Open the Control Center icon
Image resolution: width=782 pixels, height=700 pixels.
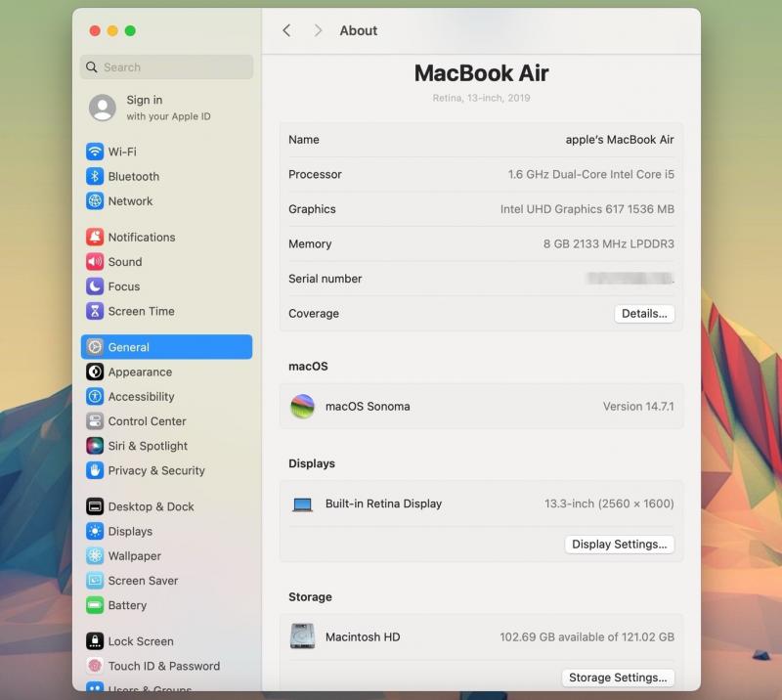[x=95, y=421]
